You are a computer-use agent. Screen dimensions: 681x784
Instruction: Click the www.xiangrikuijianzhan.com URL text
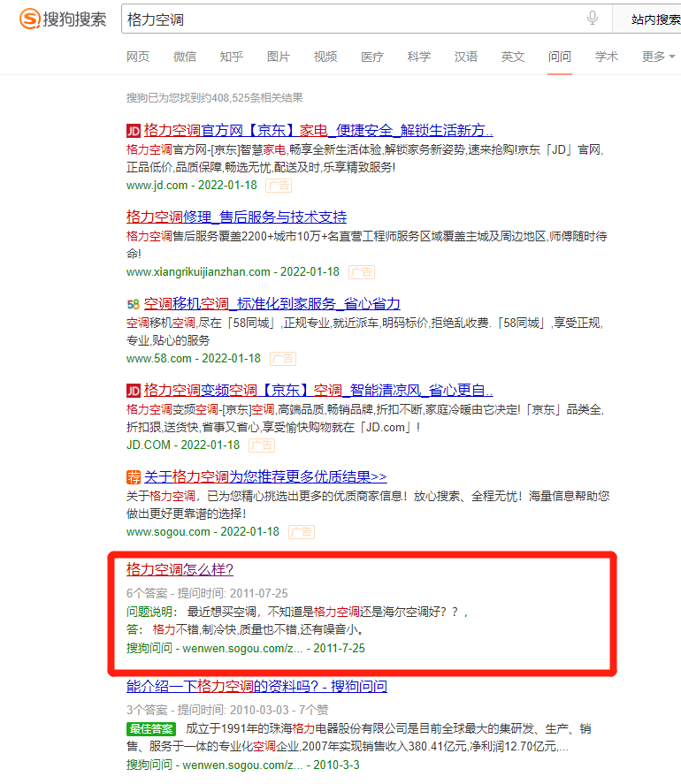tap(198, 271)
